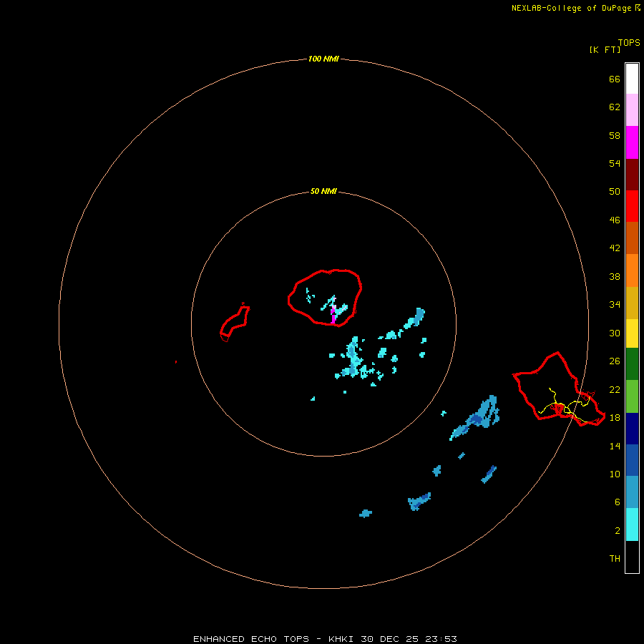644x644 pixels.
Task: Click the 100 NMI range ring label
Action: coord(323,59)
